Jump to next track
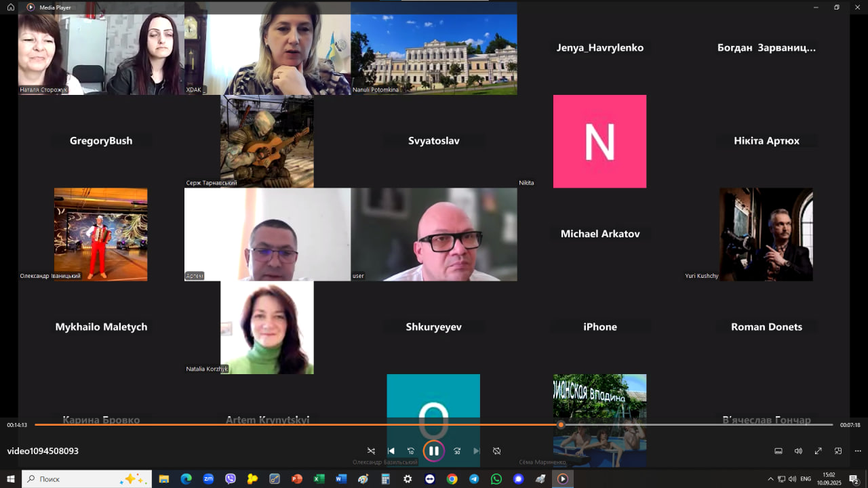This screenshot has height=488, width=868. click(x=476, y=451)
